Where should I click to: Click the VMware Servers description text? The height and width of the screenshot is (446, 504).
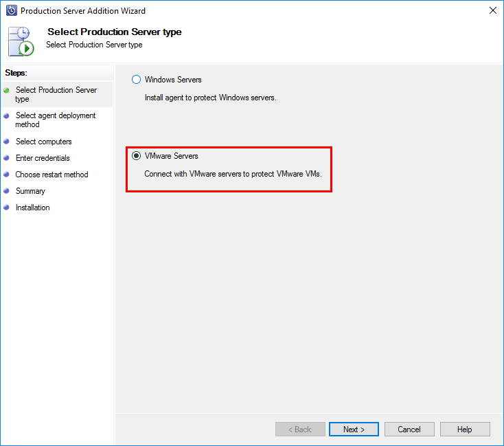[x=233, y=174]
